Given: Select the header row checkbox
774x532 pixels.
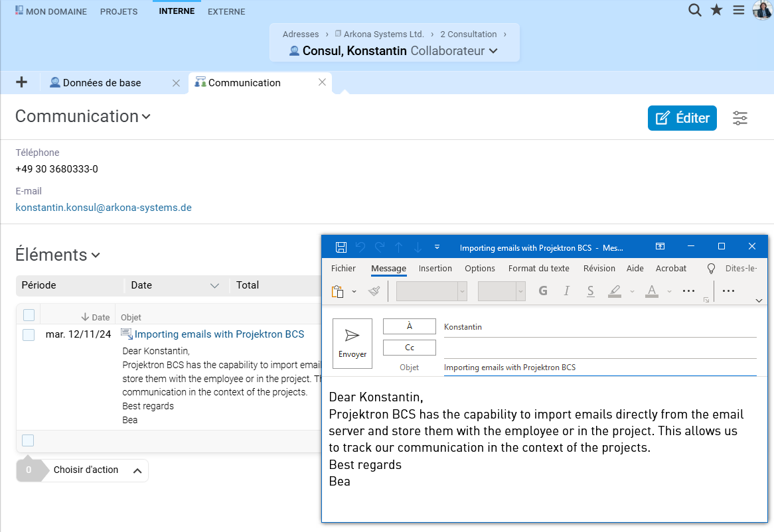Looking at the screenshot, I should click(x=29, y=315).
